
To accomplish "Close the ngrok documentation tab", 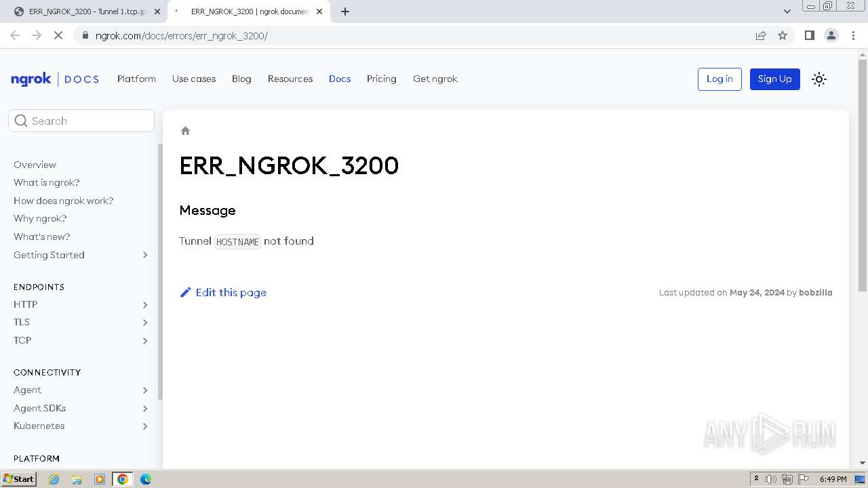I will 319,12.
